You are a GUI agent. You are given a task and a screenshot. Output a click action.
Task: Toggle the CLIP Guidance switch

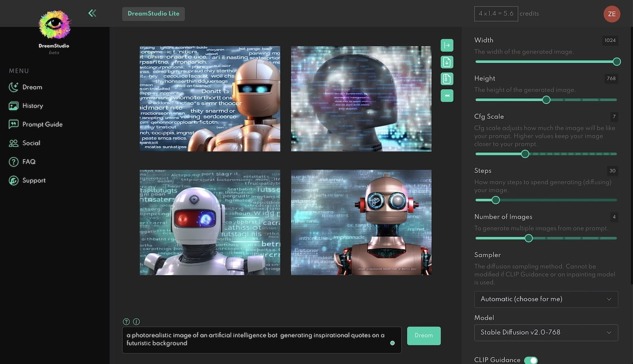click(x=531, y=360)
